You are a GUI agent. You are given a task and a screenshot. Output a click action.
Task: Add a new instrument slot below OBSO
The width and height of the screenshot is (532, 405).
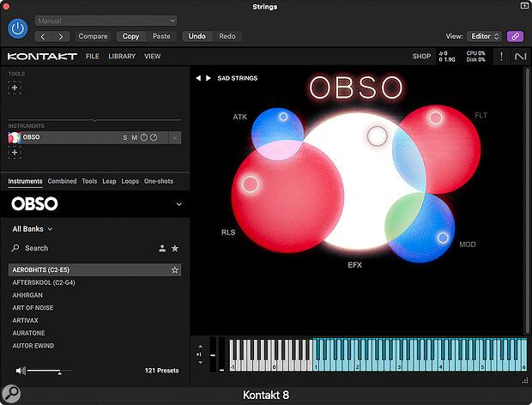pyautogui.click(x=15, y=152)
